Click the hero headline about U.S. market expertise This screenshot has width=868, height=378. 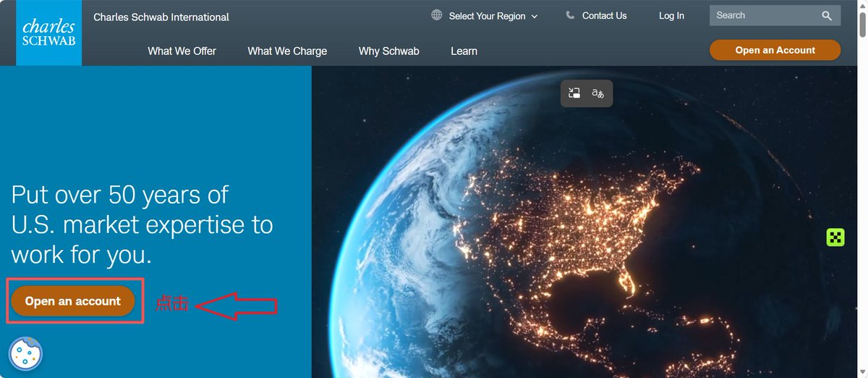[x=142, y=225]
